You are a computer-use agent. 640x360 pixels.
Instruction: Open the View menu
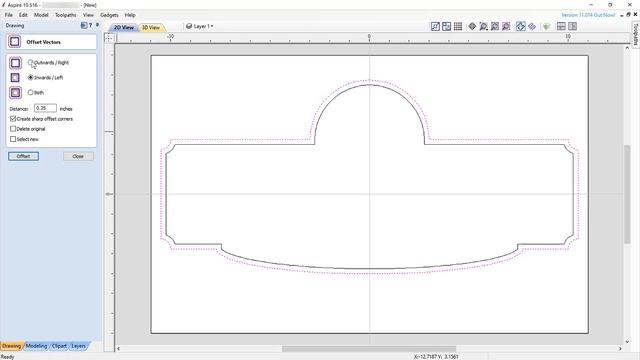click(x=88, y=15)
